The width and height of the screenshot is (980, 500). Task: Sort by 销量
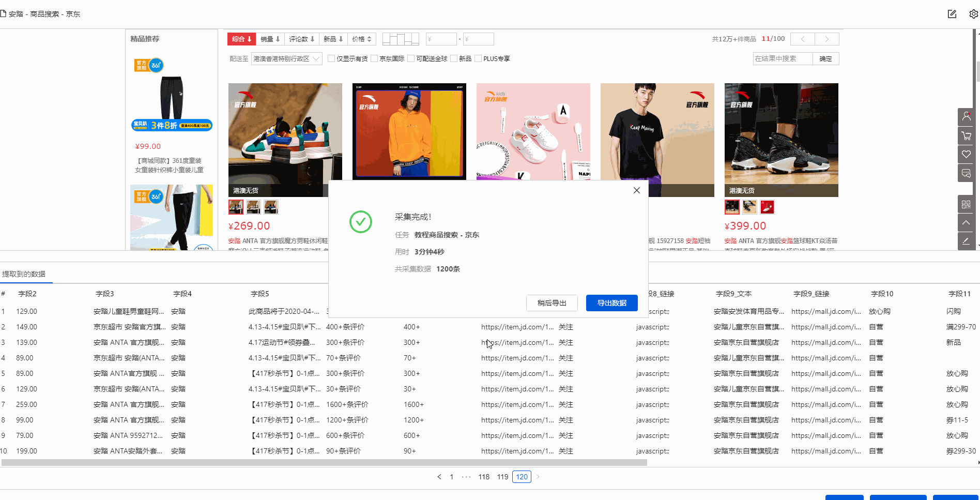[x=270, y=39]
